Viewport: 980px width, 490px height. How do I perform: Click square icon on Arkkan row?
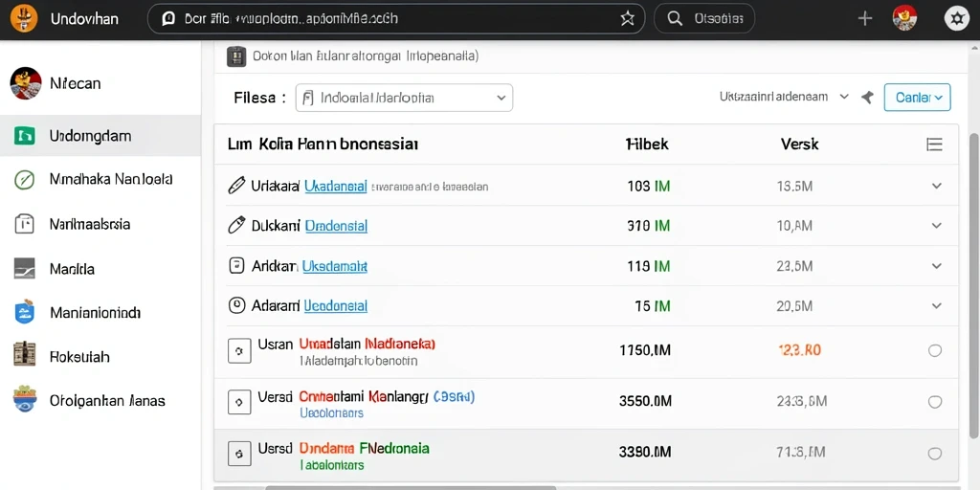coord(236,266)
